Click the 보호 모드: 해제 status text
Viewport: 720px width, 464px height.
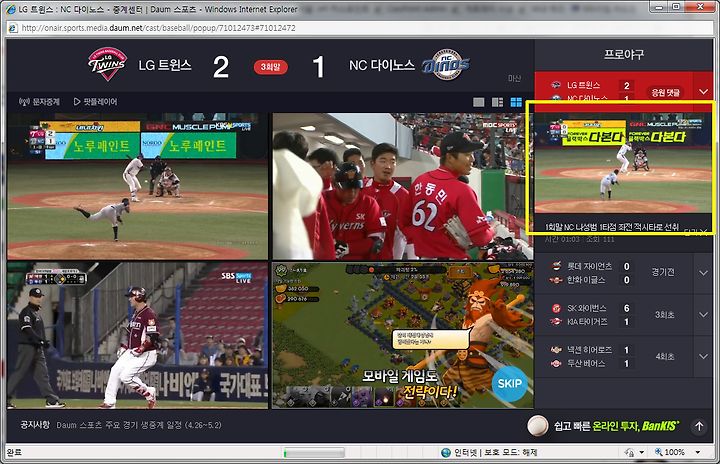511,453
